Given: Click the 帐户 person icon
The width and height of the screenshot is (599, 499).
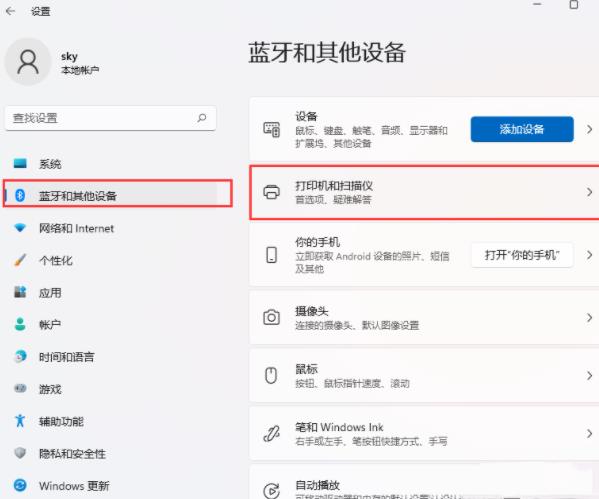Looking at the screenshot, I should [20, 324].
